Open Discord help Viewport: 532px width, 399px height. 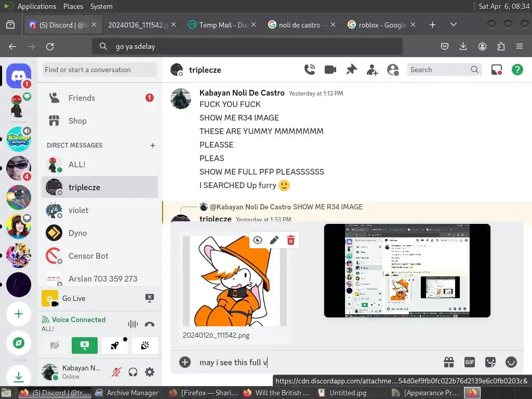coord(517,70)
